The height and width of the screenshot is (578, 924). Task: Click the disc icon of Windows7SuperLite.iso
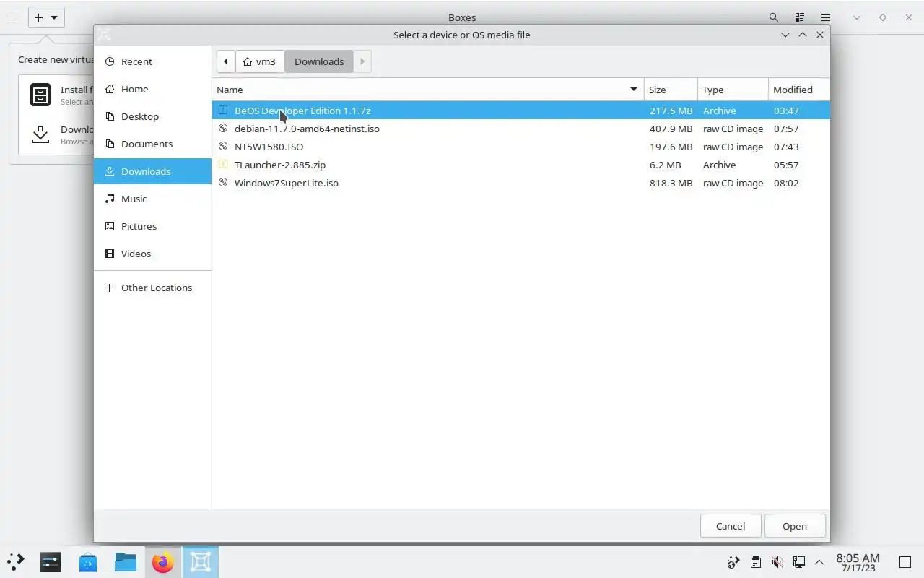tap(223, 183)
